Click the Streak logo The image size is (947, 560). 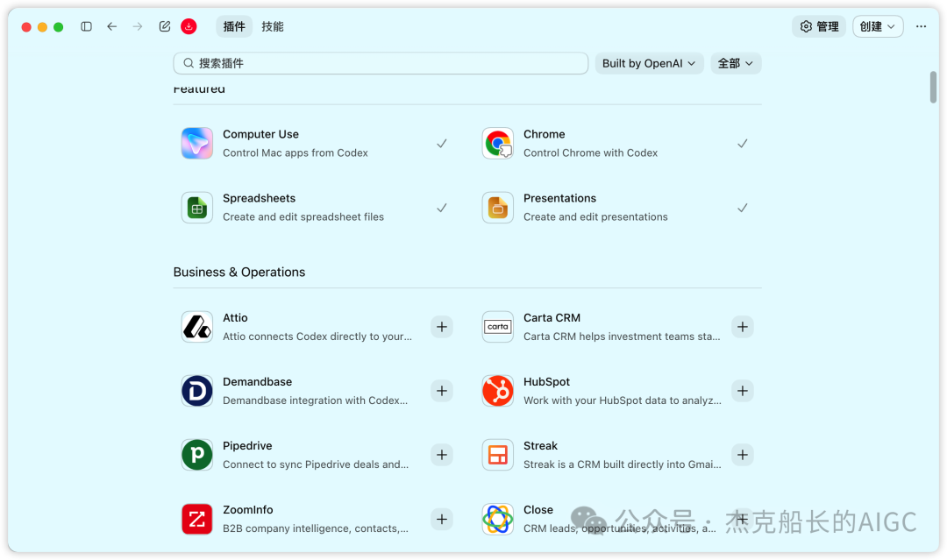pos(498,455)
